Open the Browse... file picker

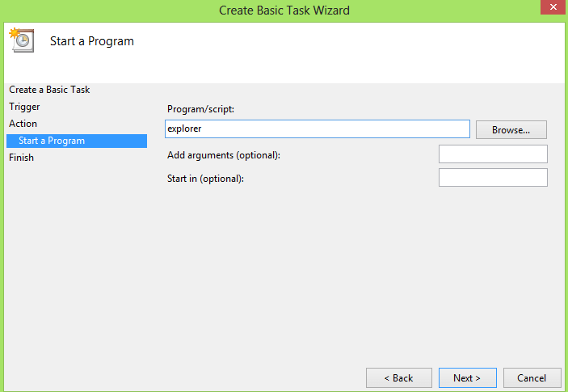[x=511, y=129]
